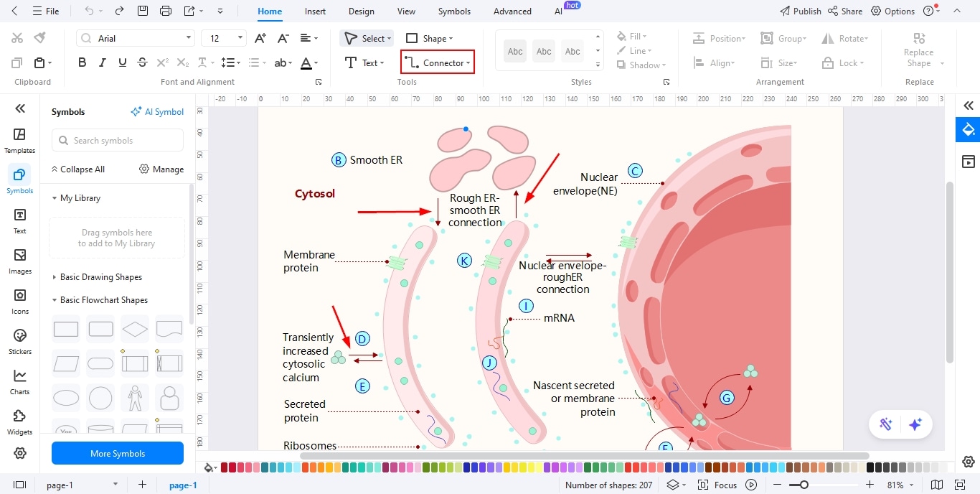Click the Publish button
980x494 pixels.
(x=800, y=11)
